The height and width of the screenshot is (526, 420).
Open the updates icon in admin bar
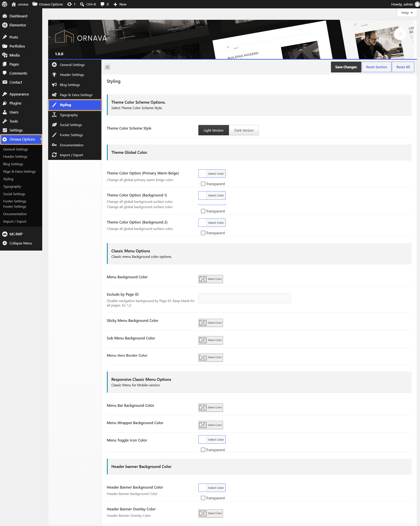click(x=69, y=4)
